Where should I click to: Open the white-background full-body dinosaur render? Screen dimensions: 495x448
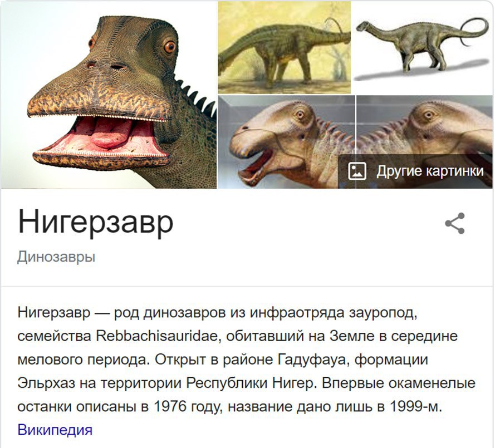pos(423,47)
